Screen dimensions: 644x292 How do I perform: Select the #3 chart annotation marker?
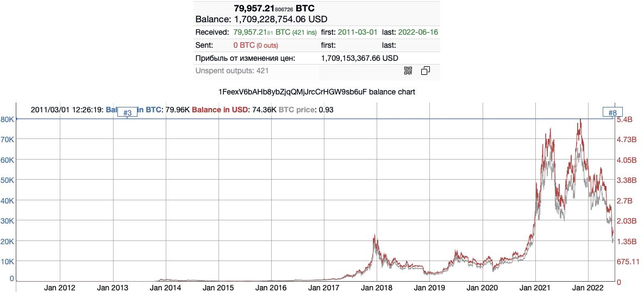click(127, 113)
